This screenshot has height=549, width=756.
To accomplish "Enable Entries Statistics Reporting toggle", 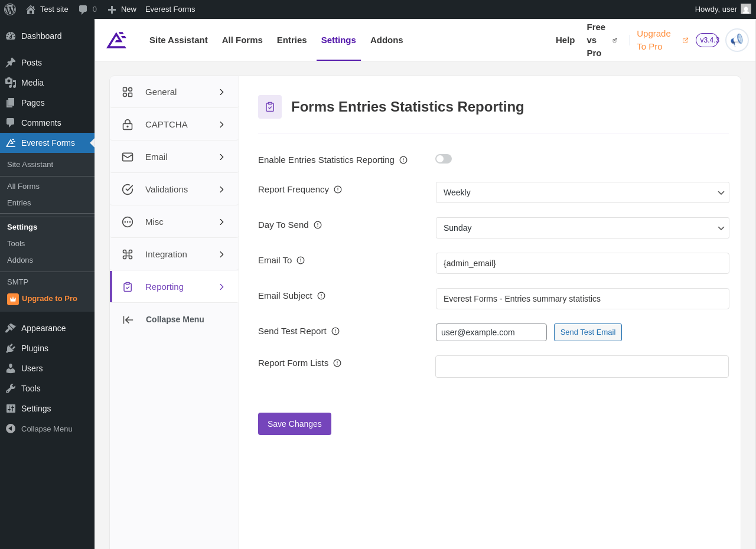I will (x=444, y=159).
